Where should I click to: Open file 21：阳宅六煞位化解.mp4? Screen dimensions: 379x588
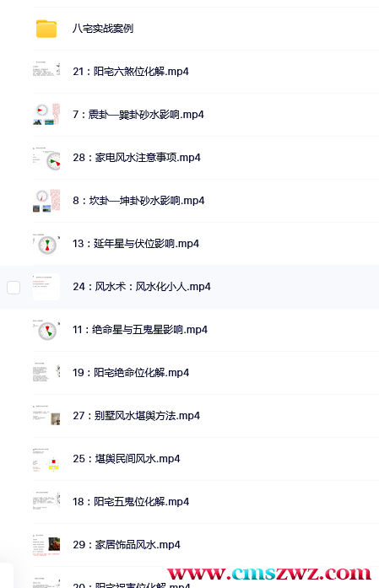[x=131, y=72]
